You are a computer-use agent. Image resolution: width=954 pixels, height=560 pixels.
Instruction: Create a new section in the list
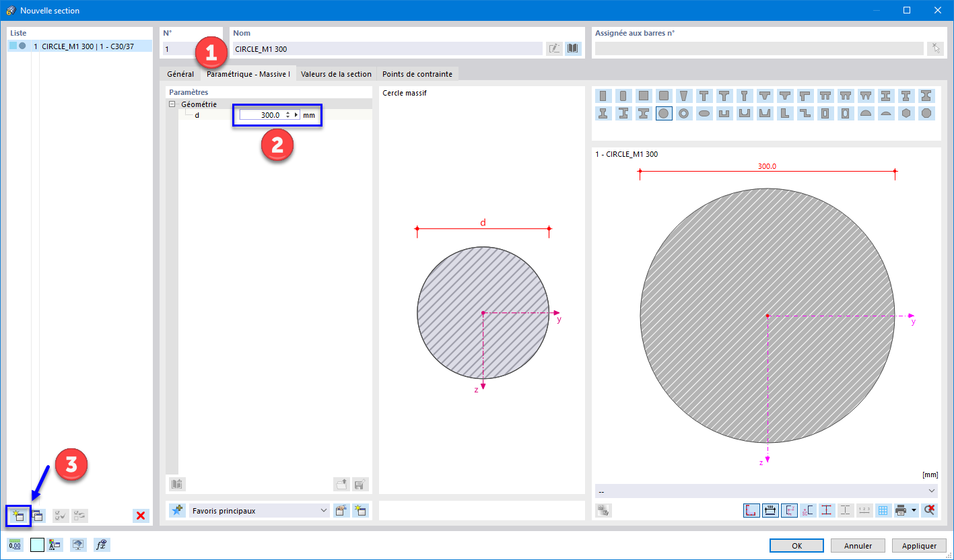tap(17, 516)
